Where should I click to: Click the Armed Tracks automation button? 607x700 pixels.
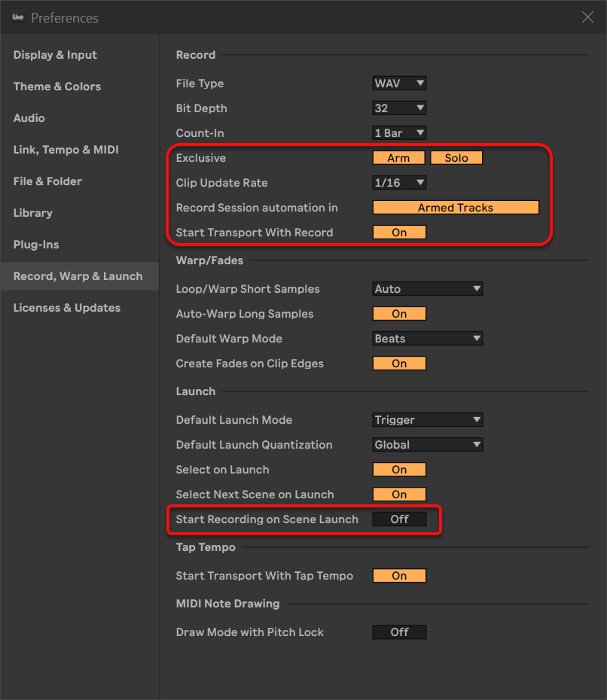[456, 208]
